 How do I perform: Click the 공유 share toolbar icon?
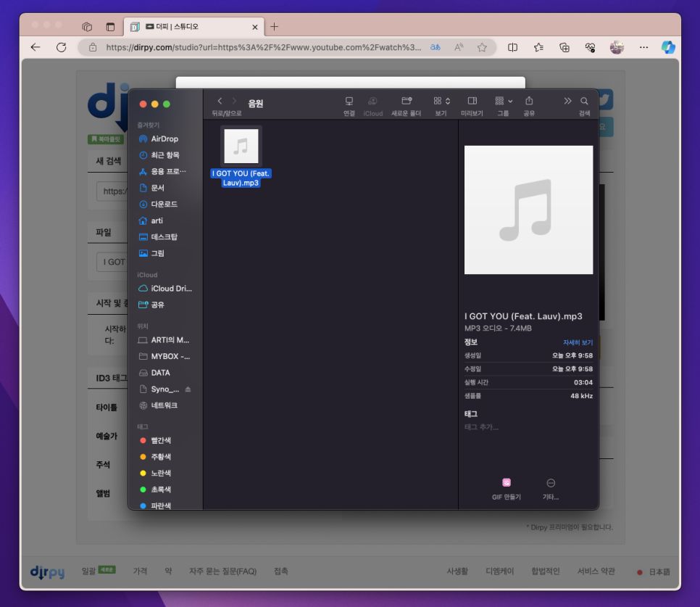pyautogui.click(x=529, y=102)
